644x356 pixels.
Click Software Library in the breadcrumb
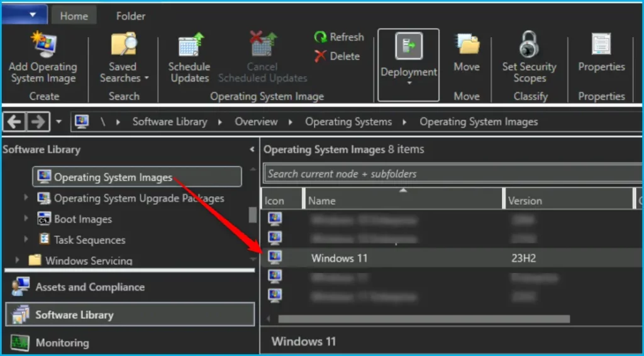pos(170,121)
